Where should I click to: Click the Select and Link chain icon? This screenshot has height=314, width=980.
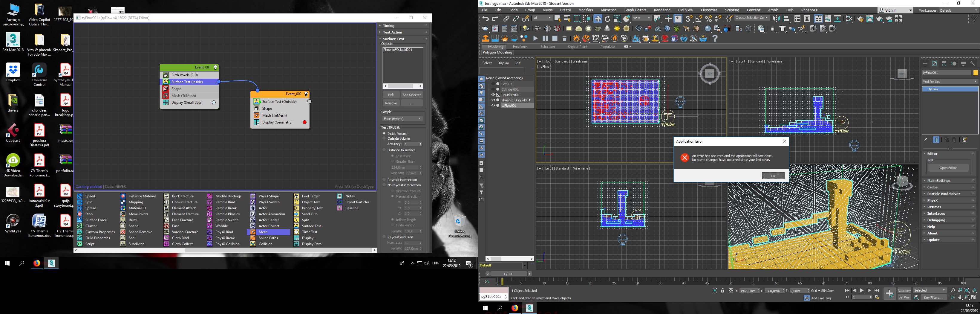coord(506,19)
